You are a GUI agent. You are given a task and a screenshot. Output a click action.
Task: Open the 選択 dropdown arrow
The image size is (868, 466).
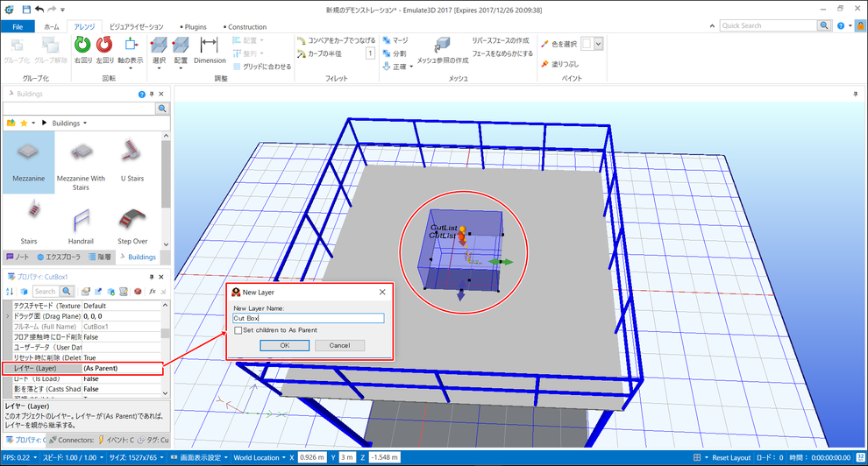point(159,68)
